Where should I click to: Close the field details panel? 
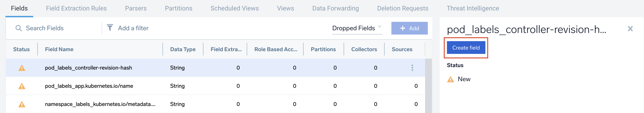pos(630,29)
